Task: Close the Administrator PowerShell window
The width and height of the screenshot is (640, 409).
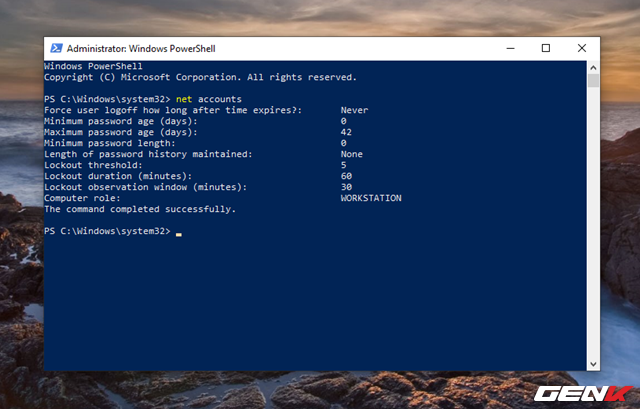Action: 582,48
